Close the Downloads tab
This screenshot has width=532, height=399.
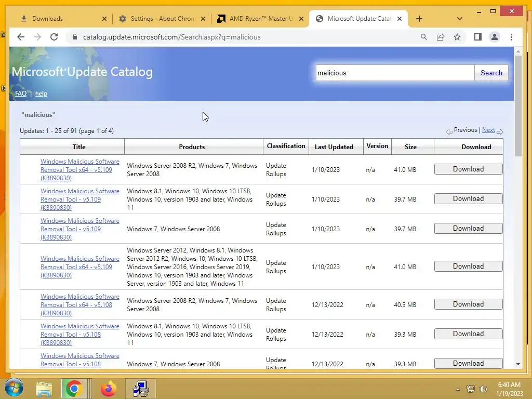click(x=104, y=19)
